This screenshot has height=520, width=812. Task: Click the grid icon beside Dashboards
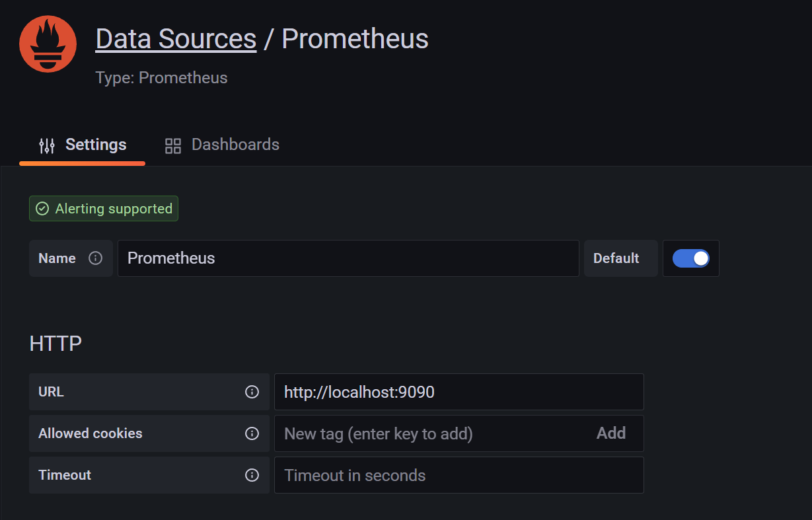tap(172, 145)
